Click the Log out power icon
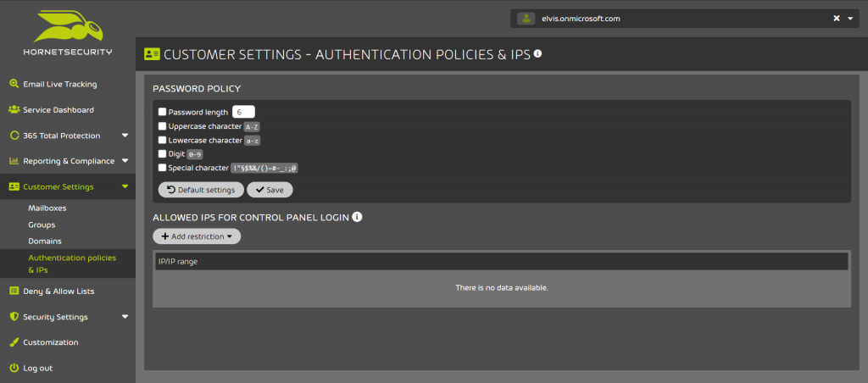This screenshot has width=868, height=383. pos(14,368)
